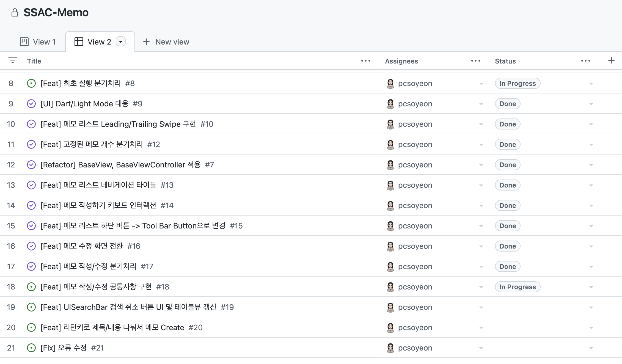622x364 pixels.
Task: Expand assignees dropdown for row 8
Action: click(x=481, y=84)
